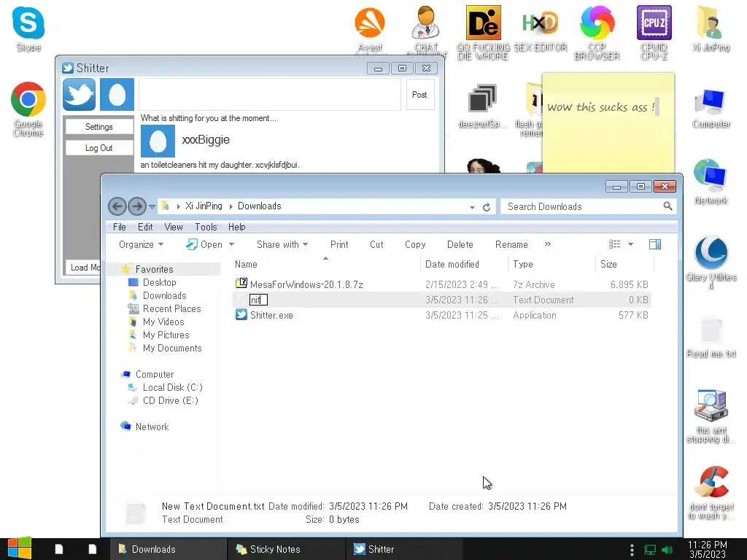Expand the Open button dropdown arrow
The width and height of the screenshot is (747, 560).
pyautogui.click(x=231, y=244)
